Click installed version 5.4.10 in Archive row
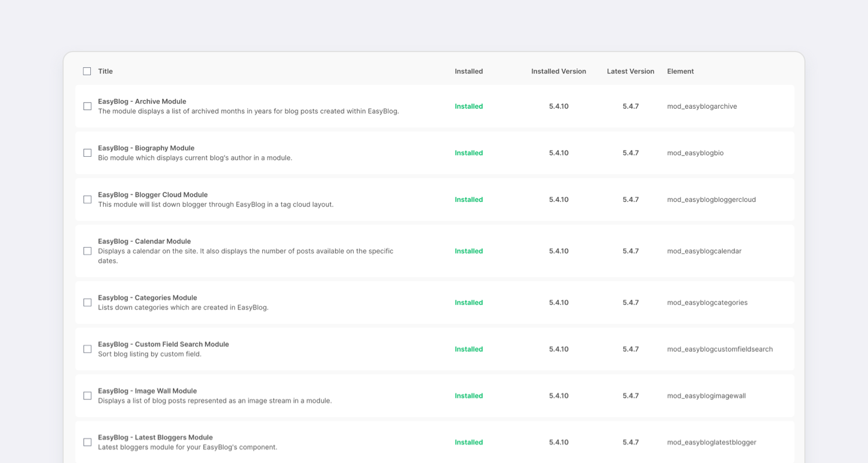 pyautogui.click(x=558, y=106)
